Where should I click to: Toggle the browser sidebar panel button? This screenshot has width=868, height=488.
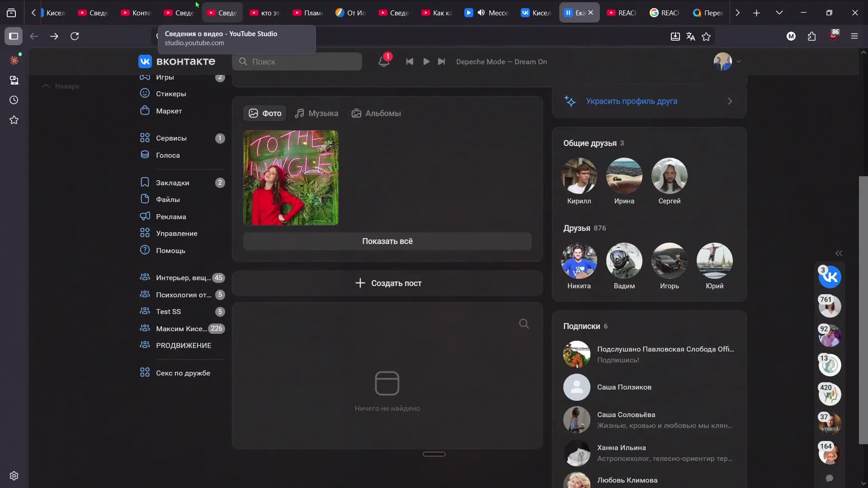click(x=14, y=36)
